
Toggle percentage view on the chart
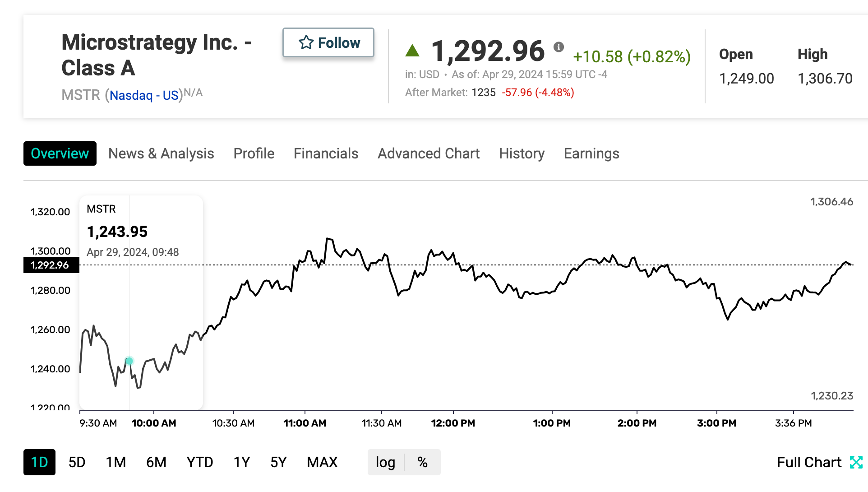(x=422, y=462)
